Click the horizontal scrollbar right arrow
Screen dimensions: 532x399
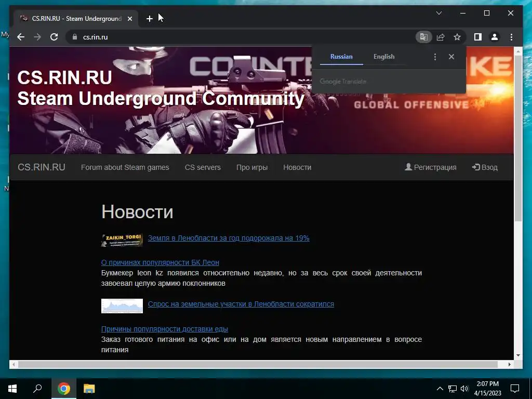[509, 364]
